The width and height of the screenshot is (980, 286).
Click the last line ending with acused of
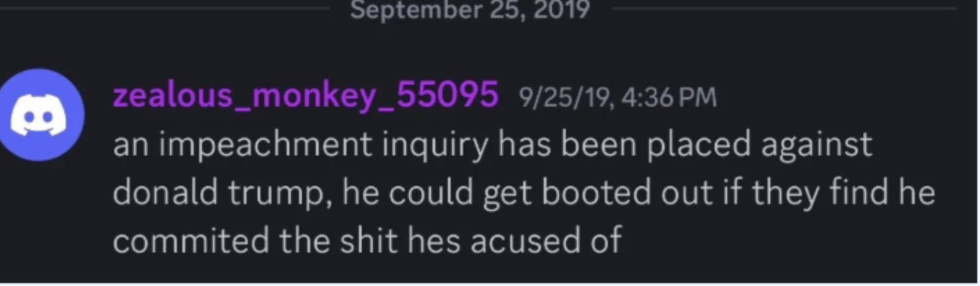click(x=367, y=239)
